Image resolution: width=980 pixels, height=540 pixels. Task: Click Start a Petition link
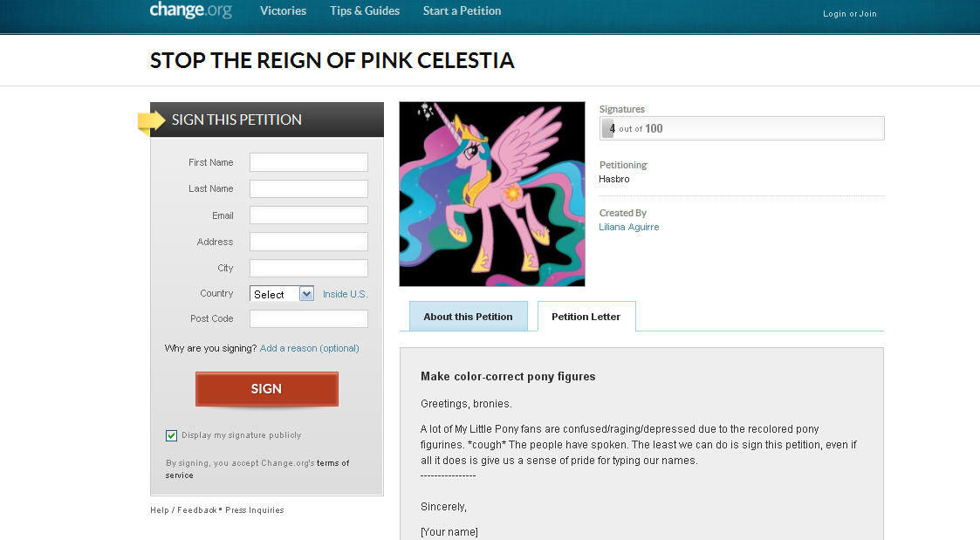[x=462, y=11]
